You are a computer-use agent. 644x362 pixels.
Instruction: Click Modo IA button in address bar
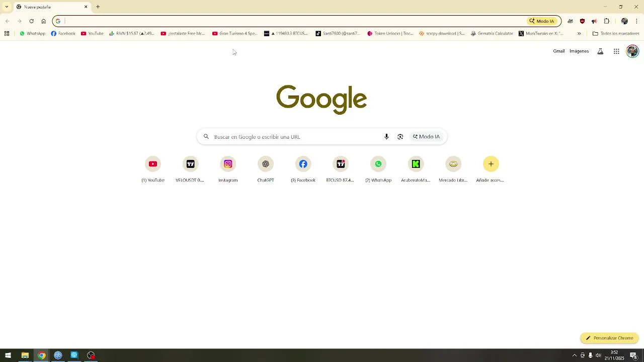(x=541, y=21)
